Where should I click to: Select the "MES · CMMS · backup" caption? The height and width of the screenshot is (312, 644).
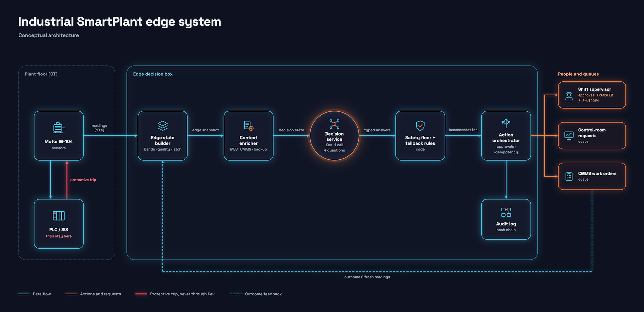click(249, 149)
